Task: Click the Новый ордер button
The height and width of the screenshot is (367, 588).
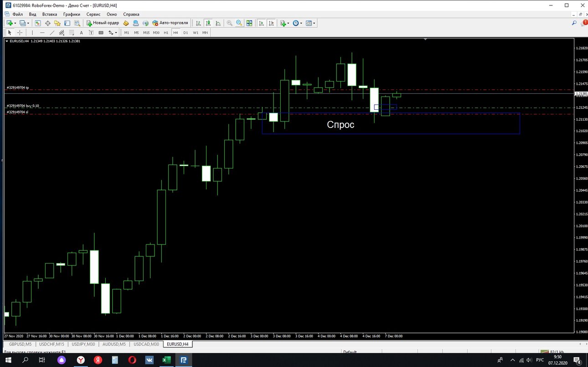Action: tap(103, 23)
